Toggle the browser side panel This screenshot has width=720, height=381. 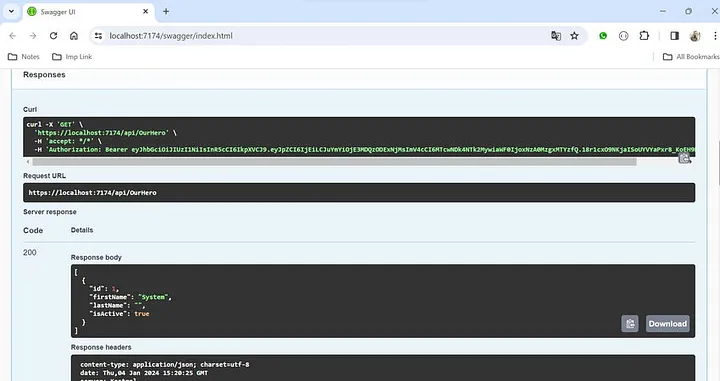pyautogui.click(x=675, y=36)
